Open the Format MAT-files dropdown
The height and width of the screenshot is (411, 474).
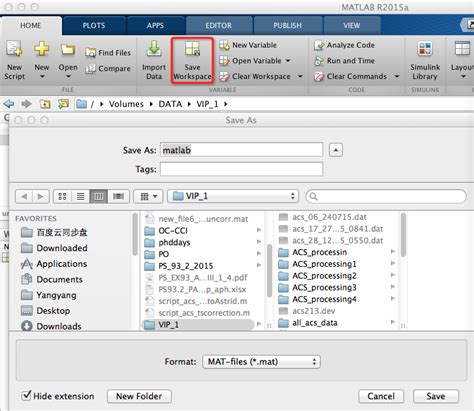(261, 362)
